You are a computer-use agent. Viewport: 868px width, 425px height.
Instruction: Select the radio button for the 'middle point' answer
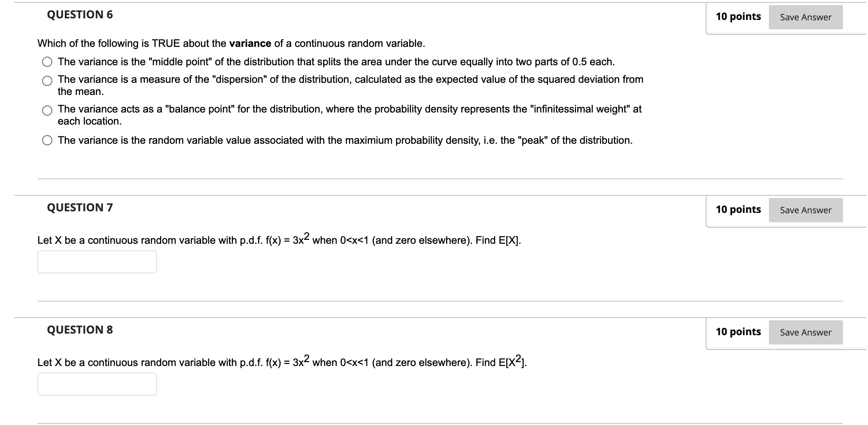click(x=47, y=62)
